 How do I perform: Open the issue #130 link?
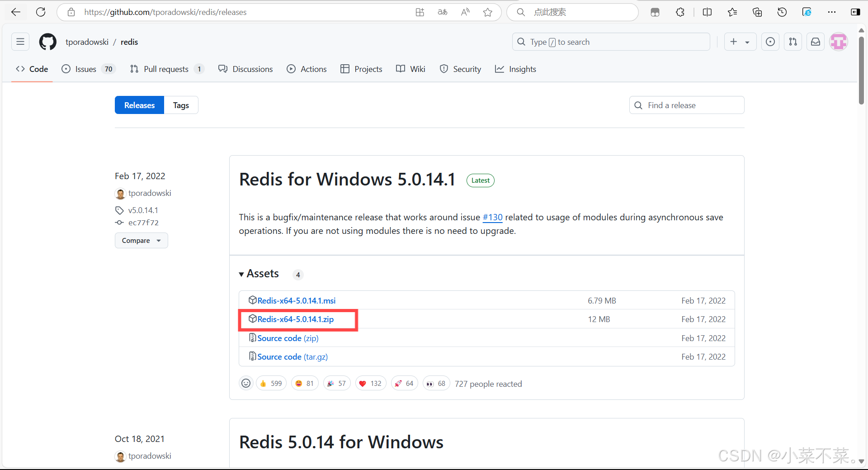coord(492,217)
